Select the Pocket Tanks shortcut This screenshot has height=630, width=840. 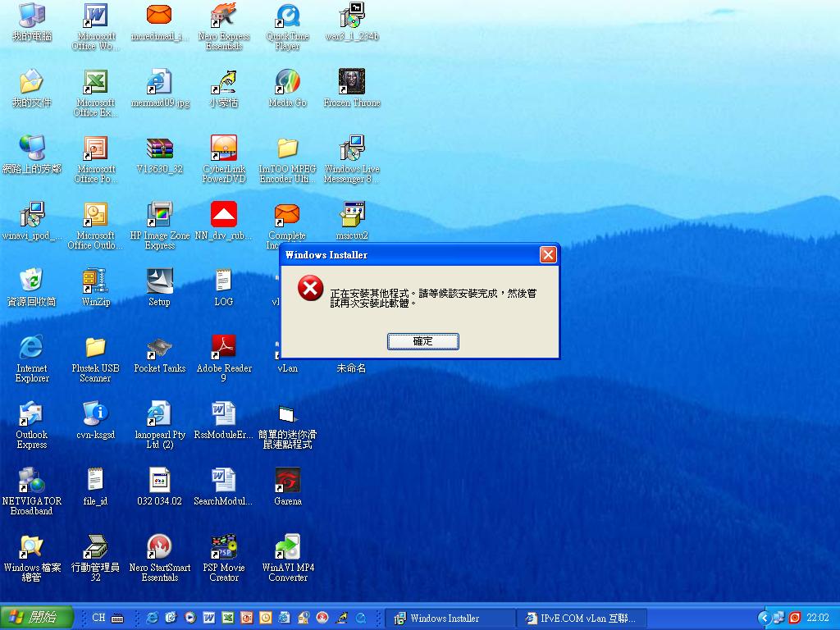pos(160,355)
